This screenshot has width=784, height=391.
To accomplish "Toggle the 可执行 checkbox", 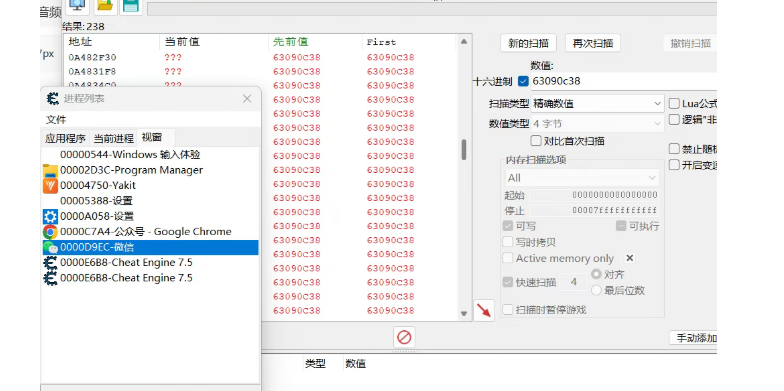I will [x=621, y=226].
